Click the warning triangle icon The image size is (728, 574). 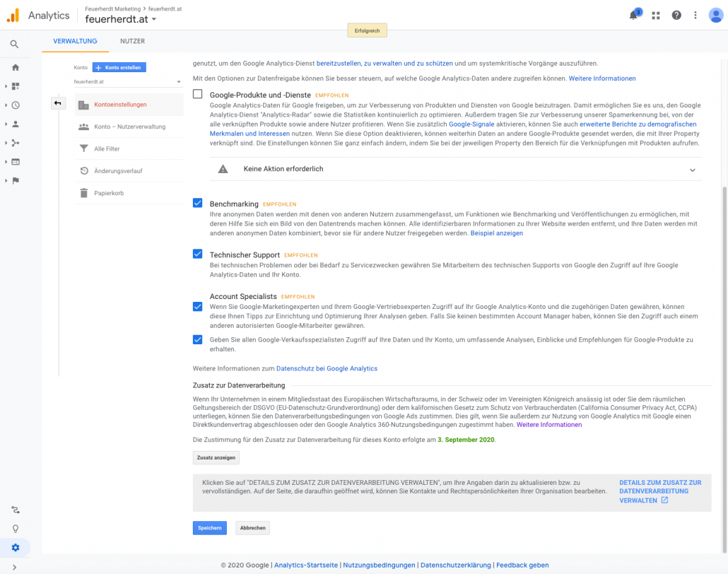(x=223, y=169)
